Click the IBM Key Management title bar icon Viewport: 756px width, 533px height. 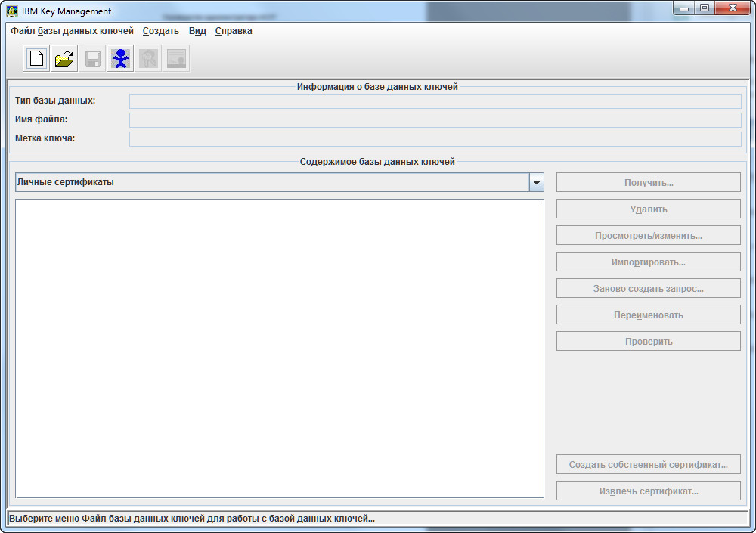[x=12, y=11]
